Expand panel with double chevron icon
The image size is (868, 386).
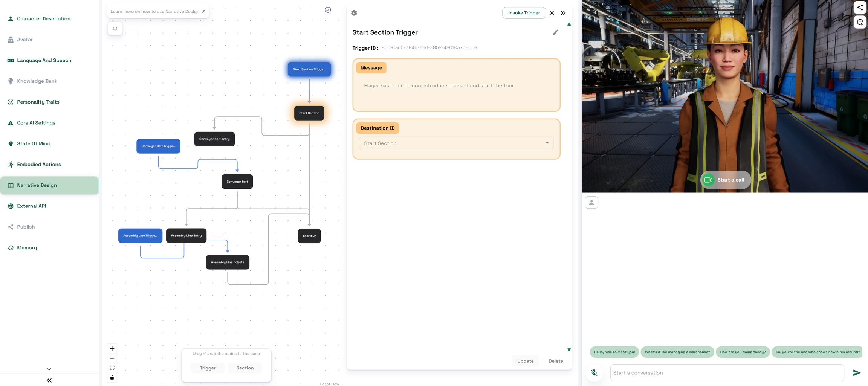point(563,13)
